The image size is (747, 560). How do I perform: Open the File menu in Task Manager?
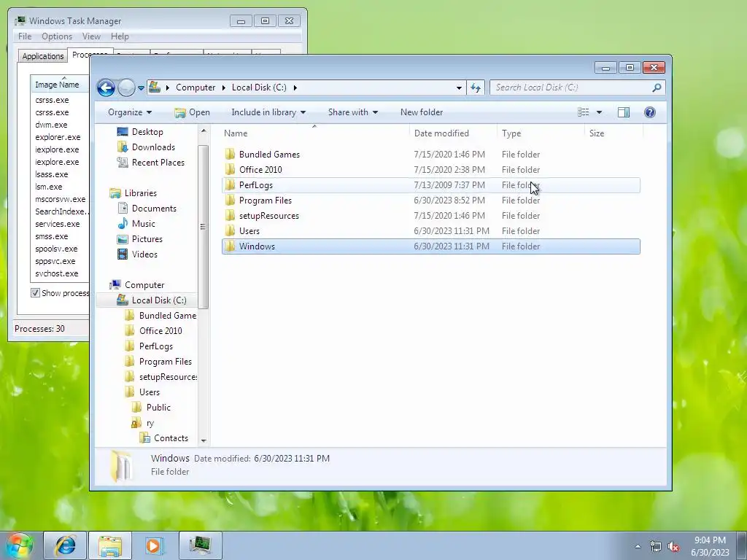tap(25, 36)
